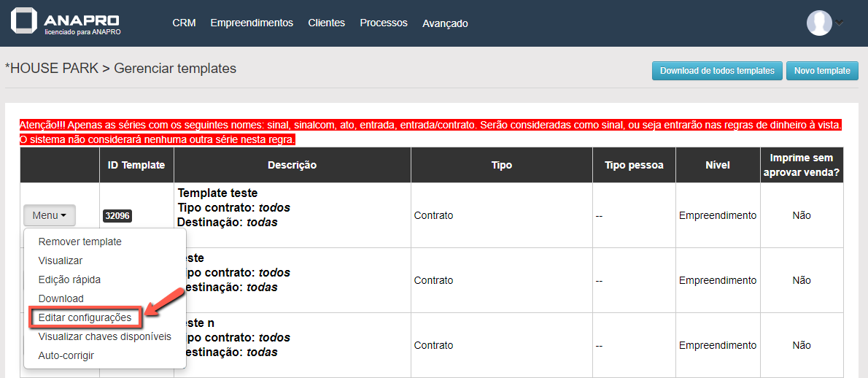Open the user avatar profile menu
The image size is (868, 378).
click(819, 23)
